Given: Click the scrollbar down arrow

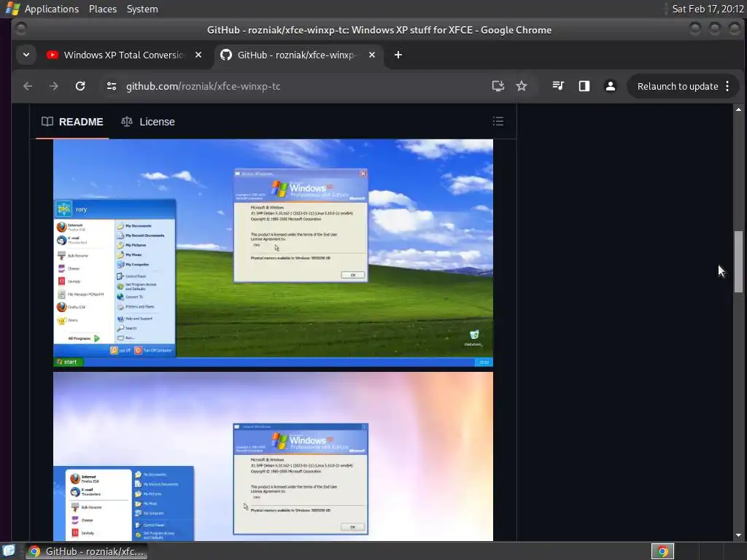Looking at the screenshot, I should click(738, 536).
